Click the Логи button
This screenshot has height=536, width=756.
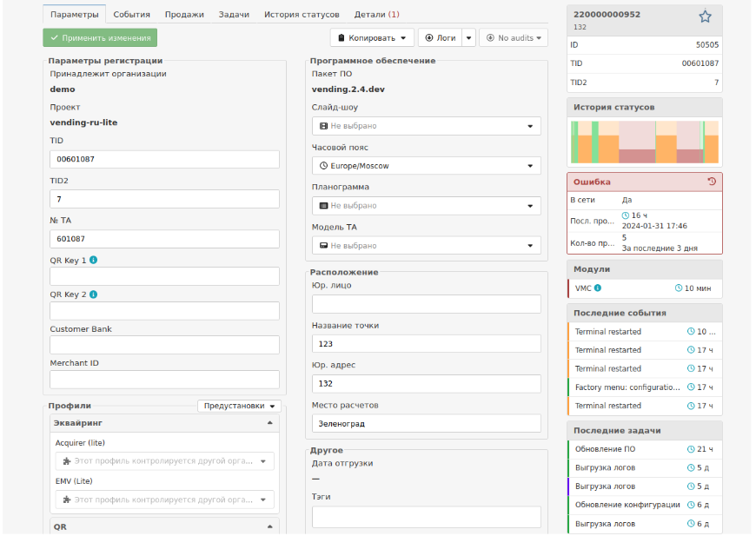(441, 37)
